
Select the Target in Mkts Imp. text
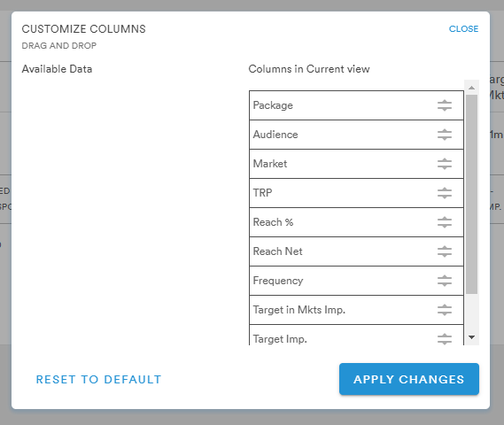pyautogui.click(x=299, y=310)
